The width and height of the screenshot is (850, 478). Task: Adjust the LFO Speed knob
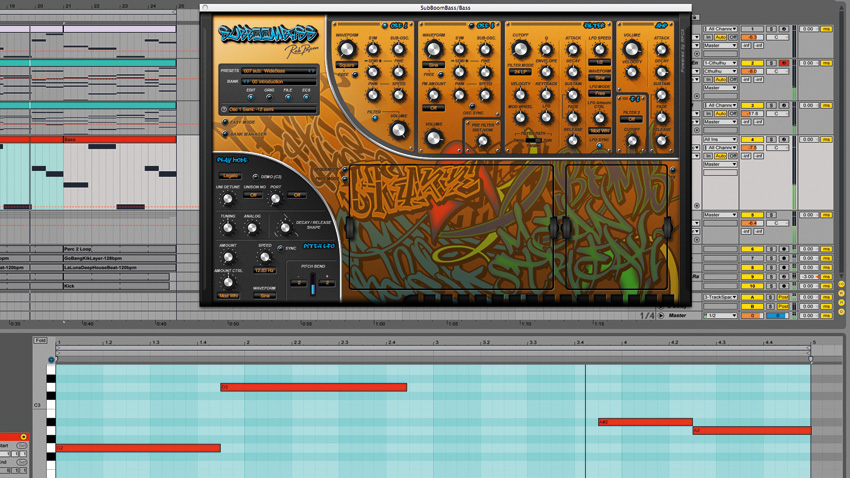tap(600, 50)
